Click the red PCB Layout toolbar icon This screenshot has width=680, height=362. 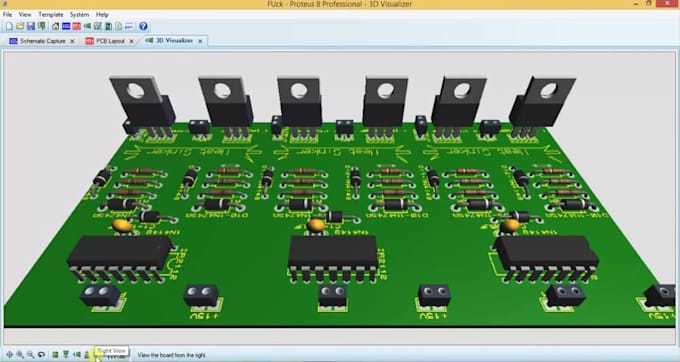77,26
